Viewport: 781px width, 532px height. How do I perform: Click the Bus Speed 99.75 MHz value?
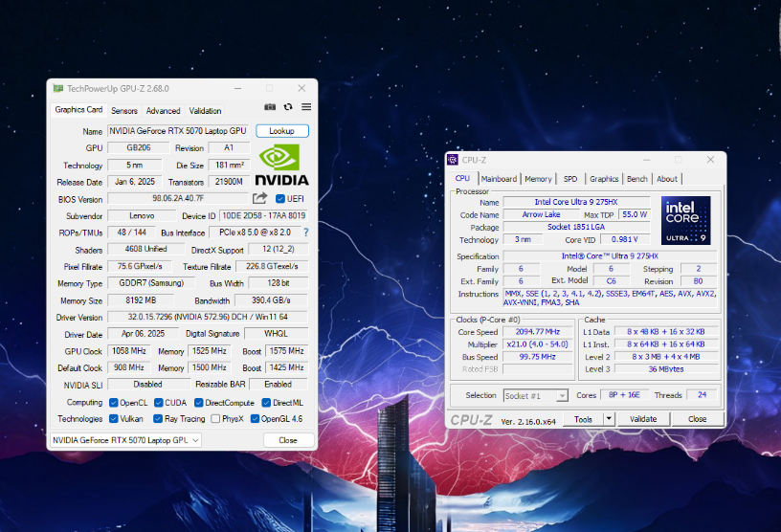(538, 357)
